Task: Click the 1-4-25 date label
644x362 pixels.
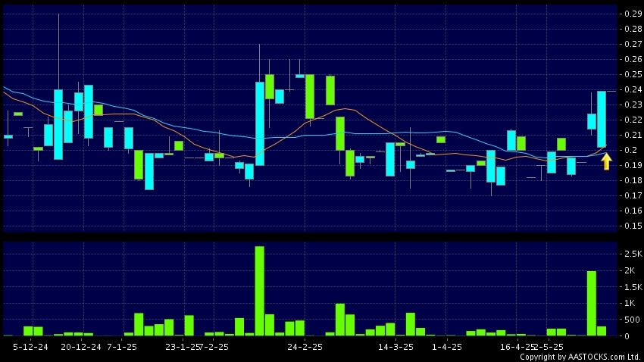Action: coord(446,347)
